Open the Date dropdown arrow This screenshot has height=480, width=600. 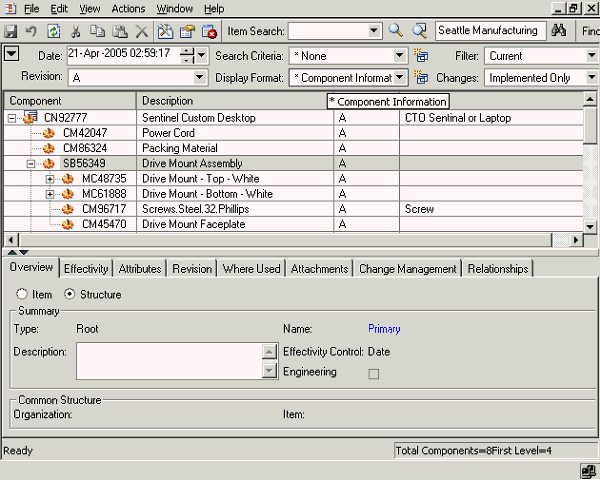tap(201, 56)
